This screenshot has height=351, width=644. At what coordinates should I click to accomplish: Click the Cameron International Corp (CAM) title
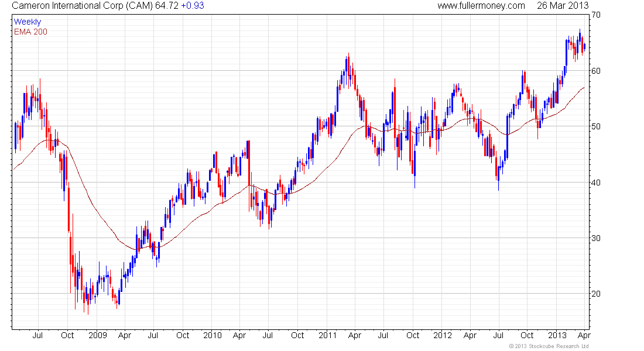(x=82, y=6)
